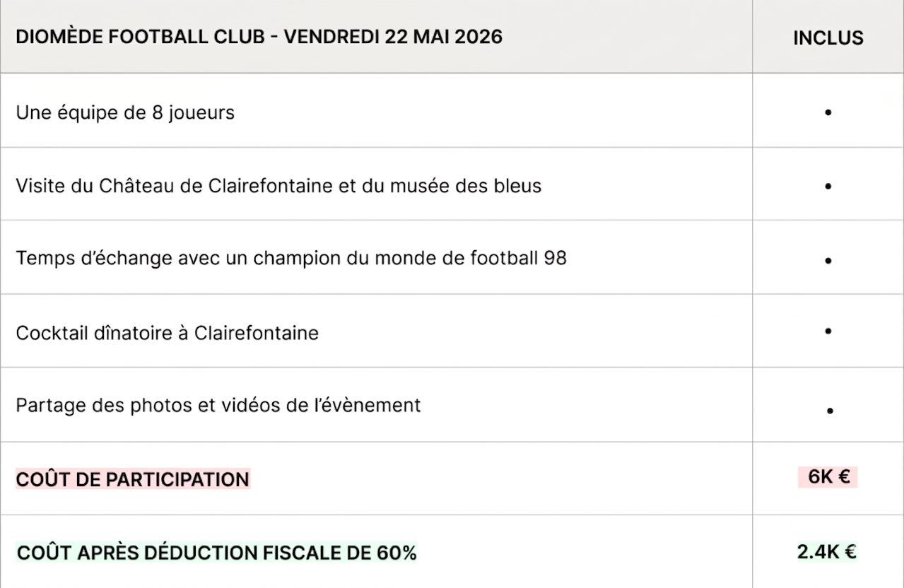This screenshot has height=588, width=904.
Task: Click the 60% figure in the deduction label
Action: click(397, 553)
